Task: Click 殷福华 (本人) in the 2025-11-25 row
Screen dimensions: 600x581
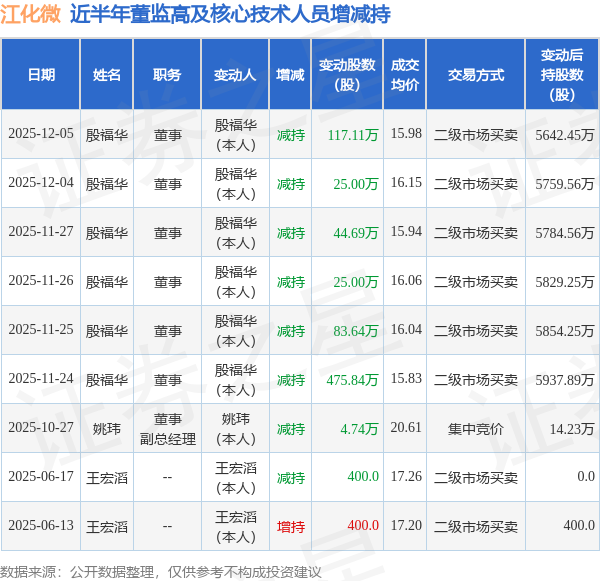Action: [235, 331]
